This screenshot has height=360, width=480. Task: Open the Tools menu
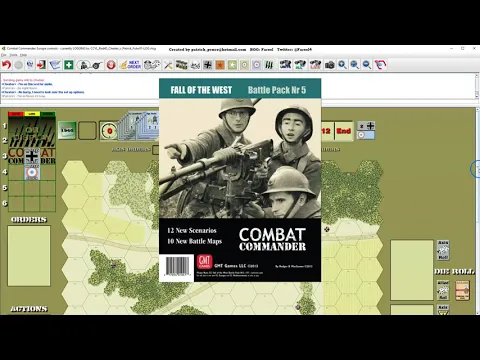13,55
